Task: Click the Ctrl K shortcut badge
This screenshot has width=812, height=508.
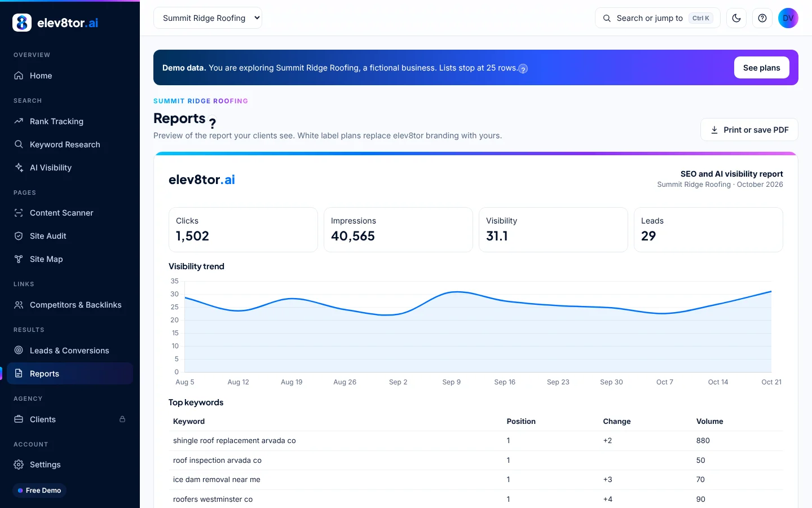Action: (x=701, y=18)
